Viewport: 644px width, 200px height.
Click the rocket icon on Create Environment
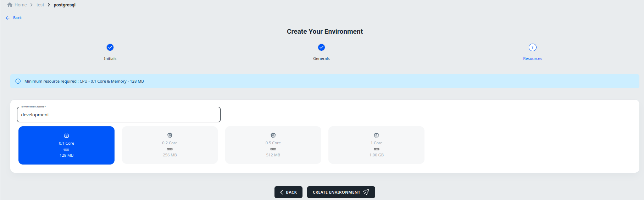pyautogui.click(x=366, y=192)
